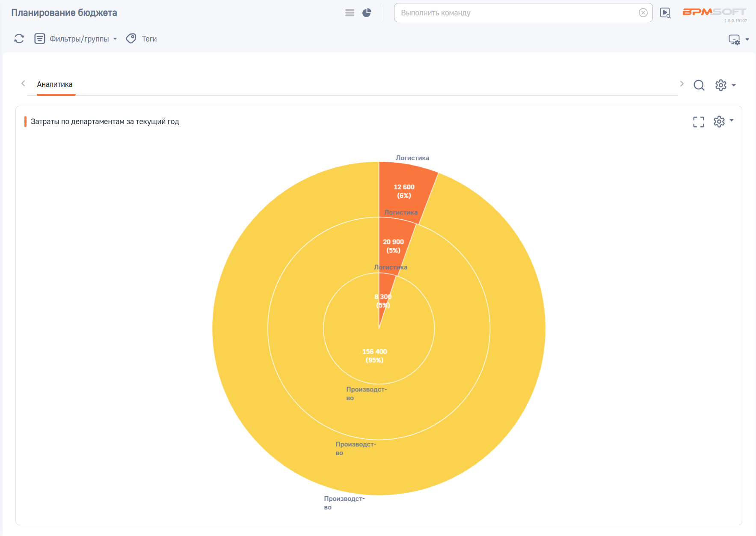
Task: Open the process run icon
Action: point(665,13)
